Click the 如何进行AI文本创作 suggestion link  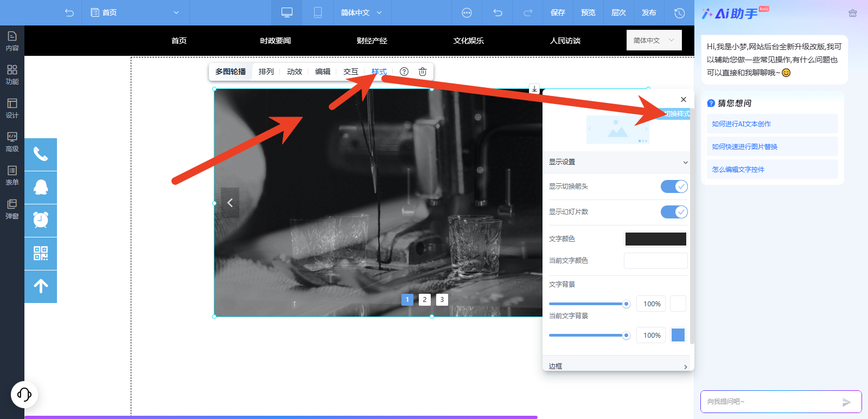(x=741, y=124)
